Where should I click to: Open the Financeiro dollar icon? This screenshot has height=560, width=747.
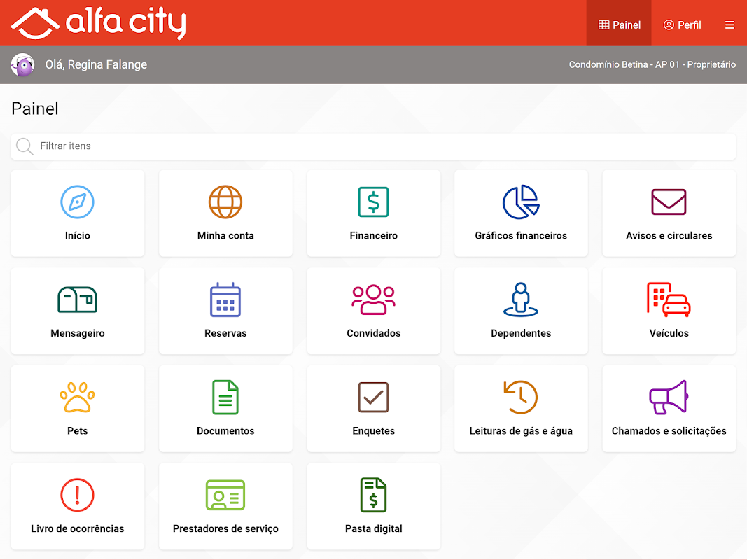[x=374, y=202]
